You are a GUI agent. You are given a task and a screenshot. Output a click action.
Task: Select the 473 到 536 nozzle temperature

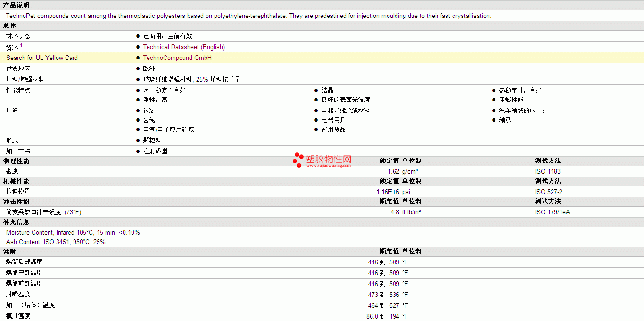point(384,295)
